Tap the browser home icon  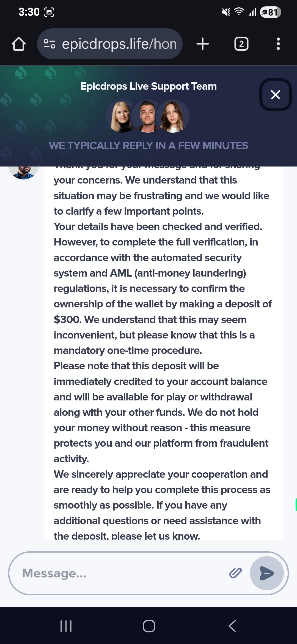pyautogui.click(x=19, y=44)
